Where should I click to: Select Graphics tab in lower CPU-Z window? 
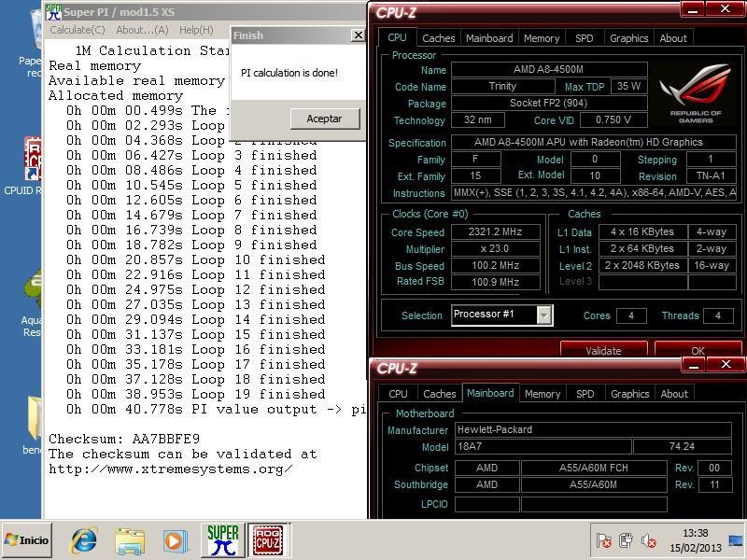[x=629, y=394]
